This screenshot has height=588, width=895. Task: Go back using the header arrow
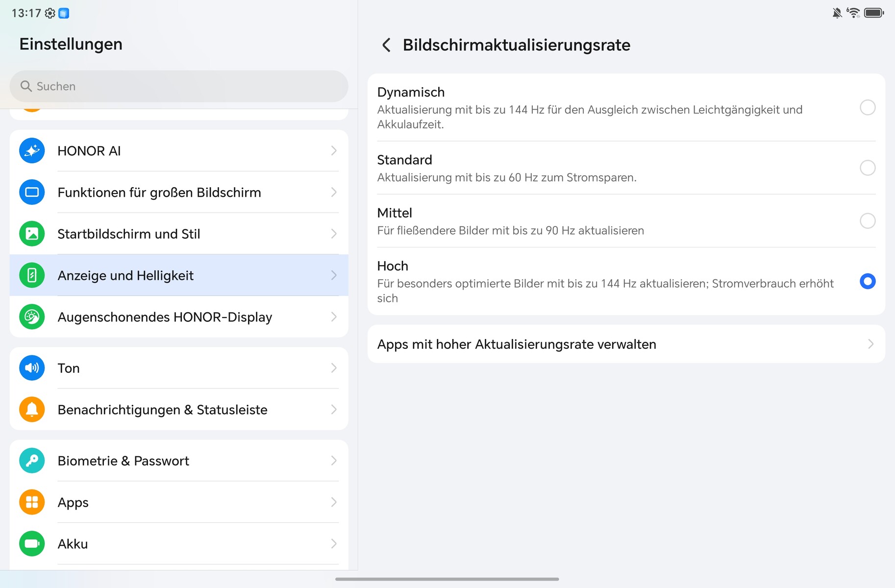coord(386,45)
